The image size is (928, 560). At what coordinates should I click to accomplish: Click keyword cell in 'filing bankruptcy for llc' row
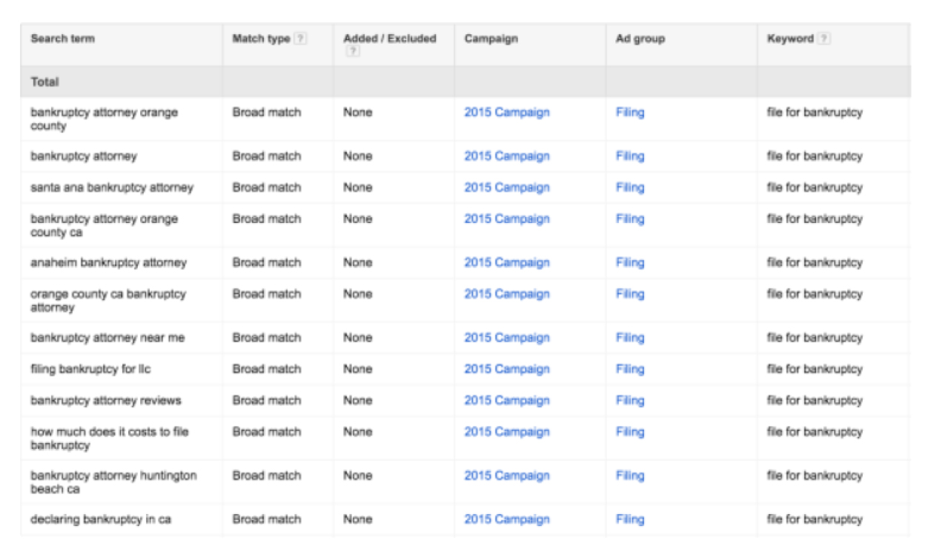pyautogui.click(x=815, y=369)
